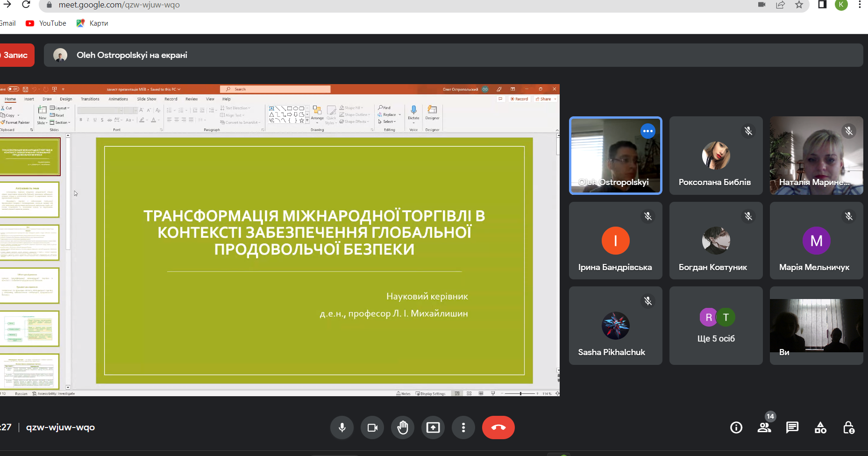868x456 pixels.
Task: Open options on Oleh Ostropolskyi's tile
Action: pos(647,131)
